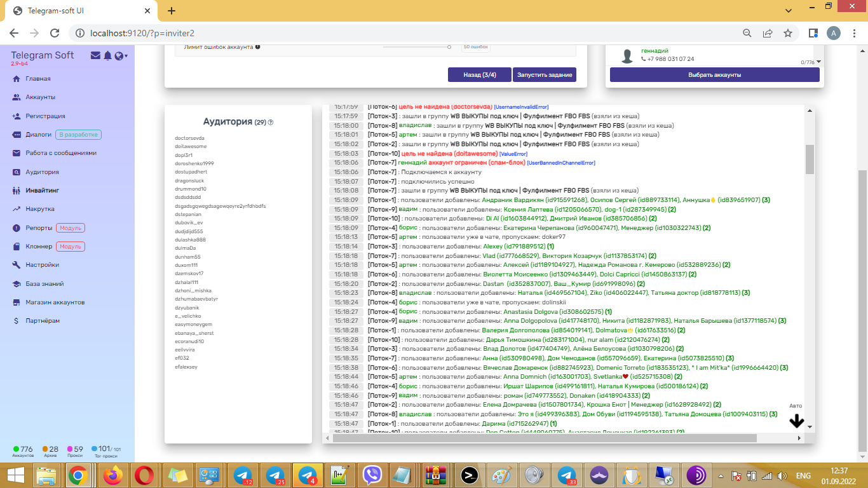Click the log panel vertical scrollbar thumb
Viewport: 868px width, 488px height.
pyautogui.click(x=810, y=159)
